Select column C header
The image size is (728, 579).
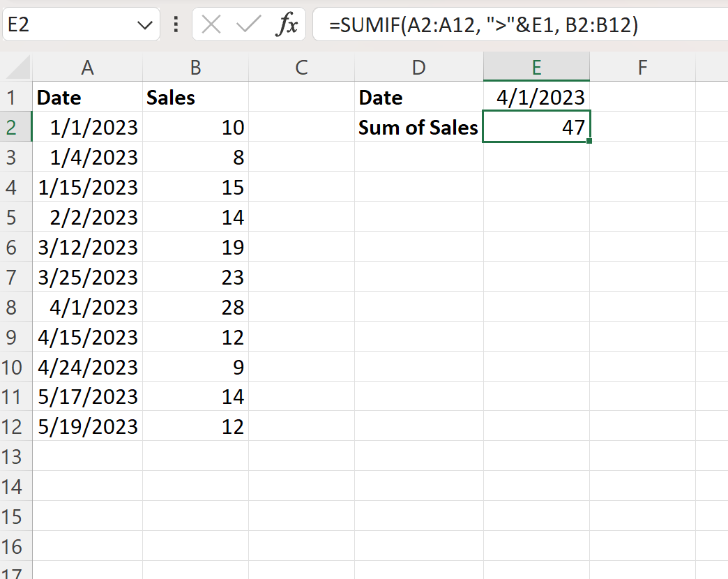301,68
